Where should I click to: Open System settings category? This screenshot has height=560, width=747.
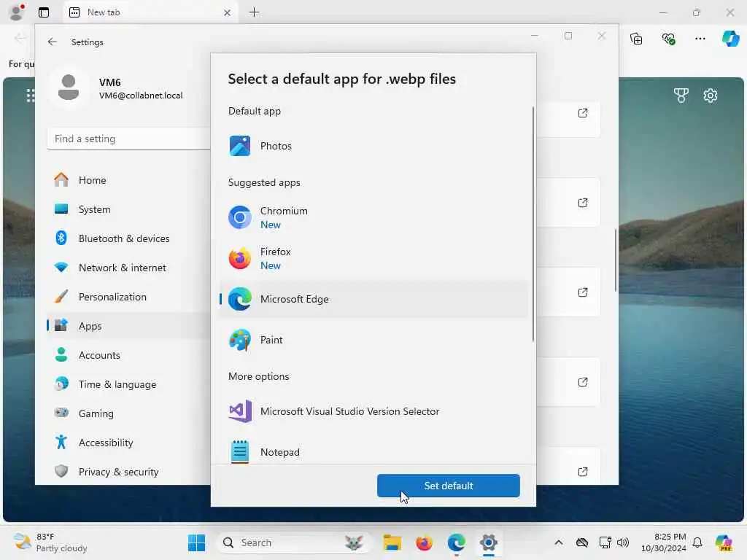128,209
